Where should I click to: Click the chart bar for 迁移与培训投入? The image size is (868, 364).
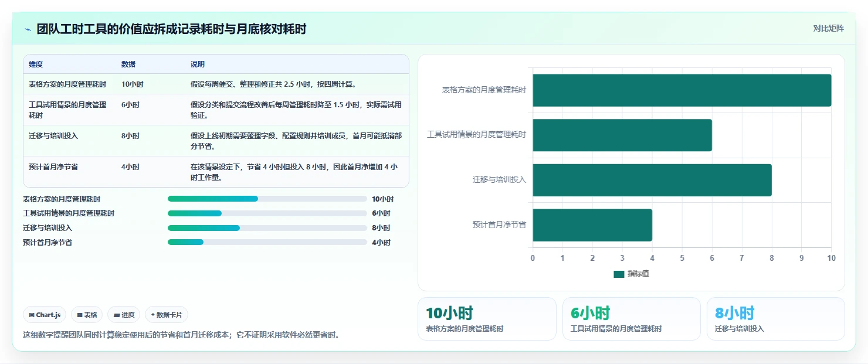click(652, 180)
